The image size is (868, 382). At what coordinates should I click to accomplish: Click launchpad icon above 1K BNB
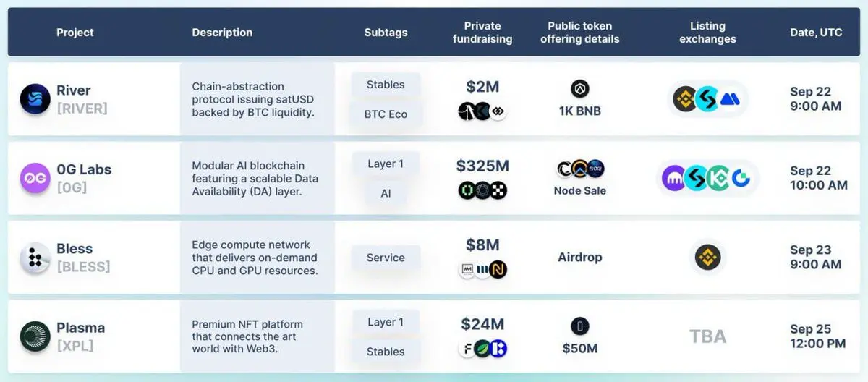579,89
